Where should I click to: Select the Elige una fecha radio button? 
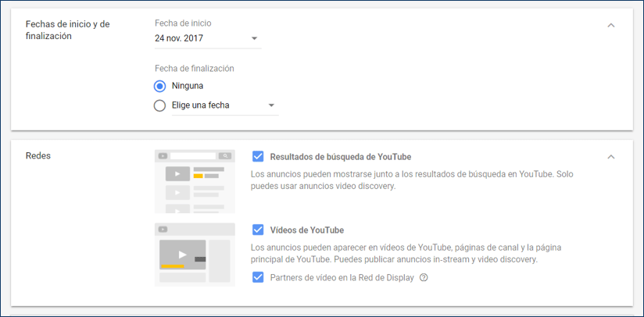coord(159,106)
